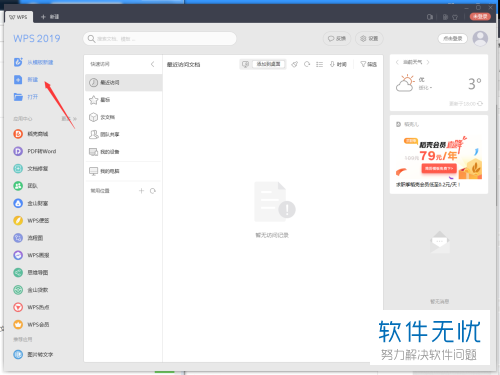Click the red button in 79元/年 ad

(439, 169)
